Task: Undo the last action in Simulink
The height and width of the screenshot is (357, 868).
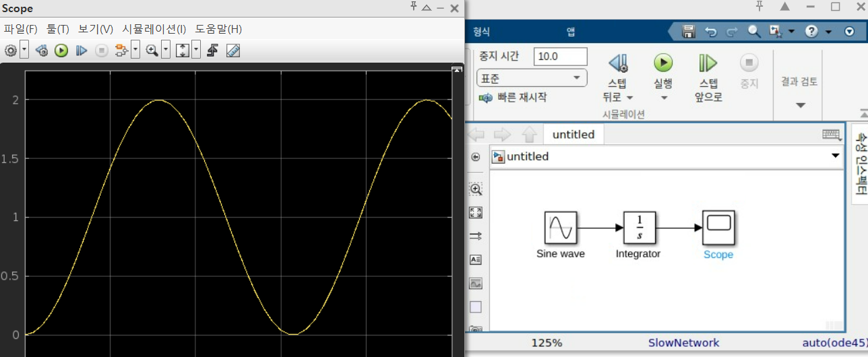Action: point(710,32)
